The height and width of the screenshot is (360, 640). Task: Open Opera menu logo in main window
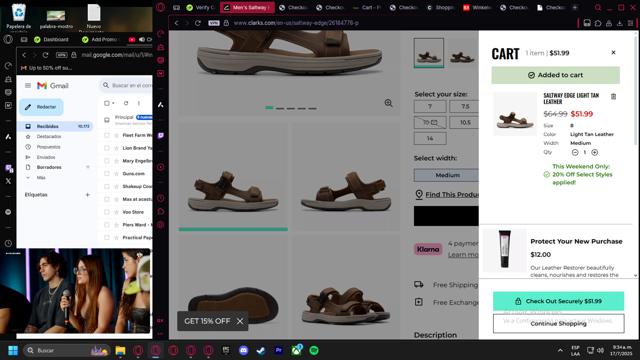click(160, 7)
